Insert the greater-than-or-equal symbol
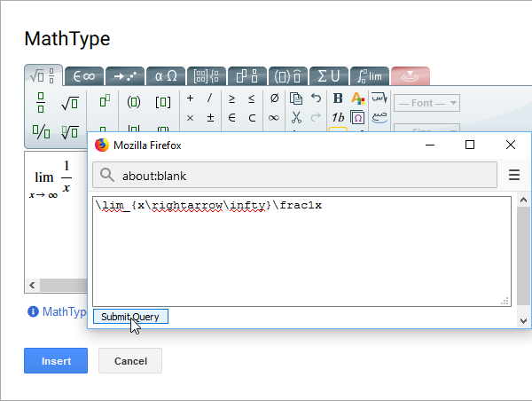Image resolution: width=532 pixels, height=401 pixels. tap(232, 98)
